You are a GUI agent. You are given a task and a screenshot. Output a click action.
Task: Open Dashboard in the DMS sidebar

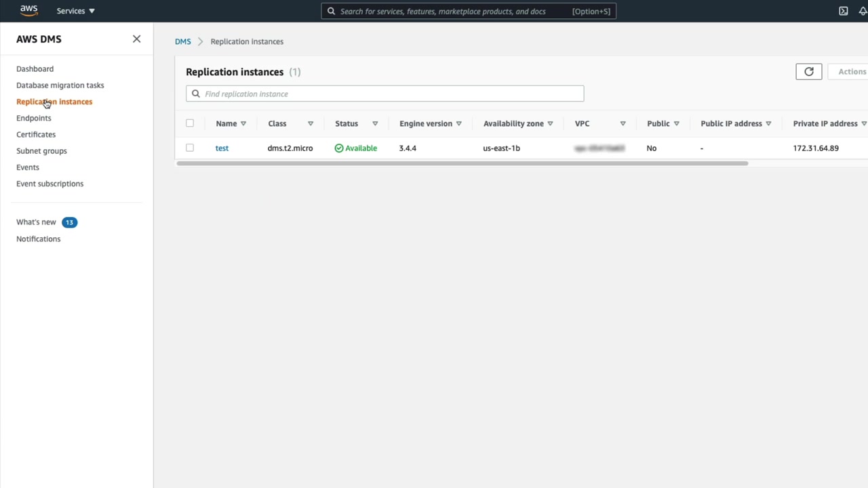point(35,68)
